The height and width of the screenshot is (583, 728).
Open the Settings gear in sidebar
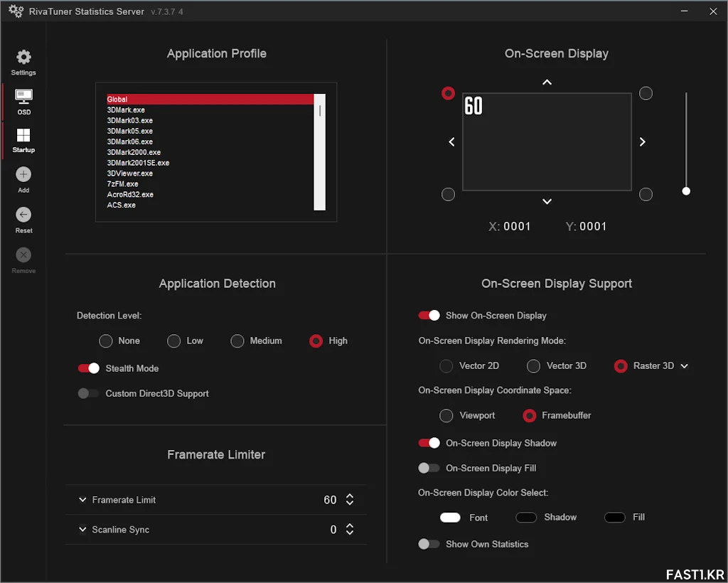[x=23, y=58]
